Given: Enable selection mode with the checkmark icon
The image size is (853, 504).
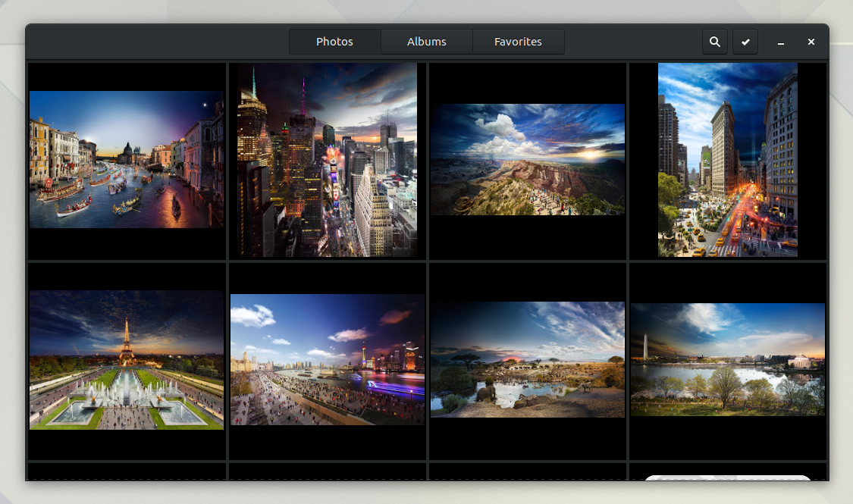Looking at the screenshot, I should 745,42.
